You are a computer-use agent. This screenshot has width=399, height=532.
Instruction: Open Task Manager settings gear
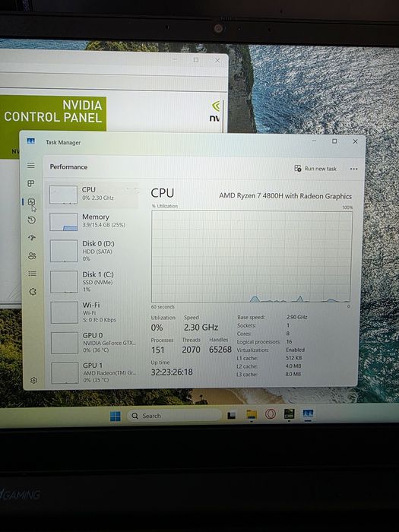tap(33, 380)
